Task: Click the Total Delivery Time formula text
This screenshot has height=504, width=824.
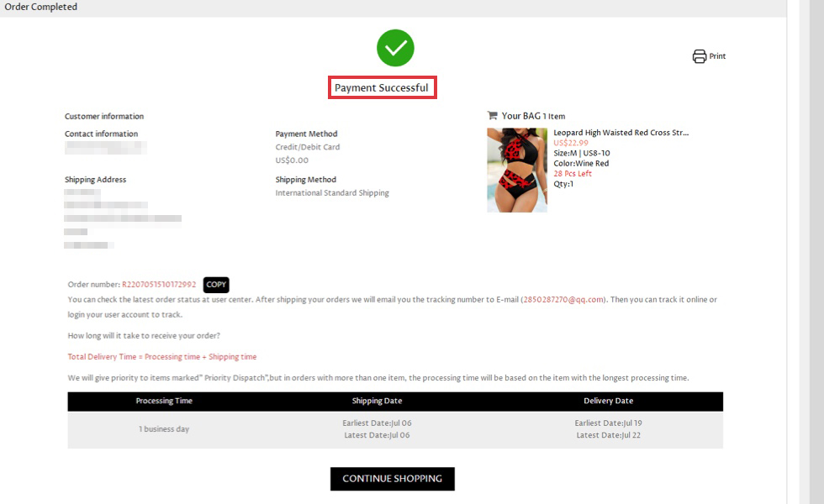Action: [162, 357]
